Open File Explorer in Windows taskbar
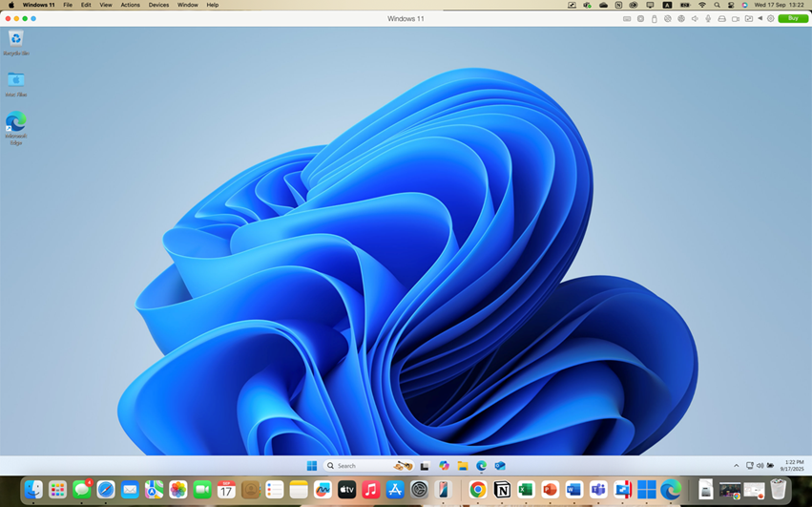 [x=463, y=466]
